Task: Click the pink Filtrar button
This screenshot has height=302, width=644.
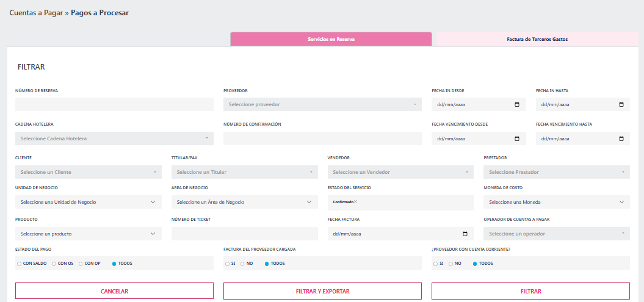Action: coord(530,291)
